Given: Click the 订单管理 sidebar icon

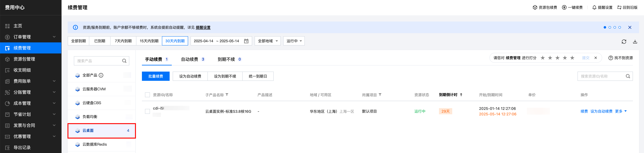Looking at the screenshot, I should pos(8,37).
